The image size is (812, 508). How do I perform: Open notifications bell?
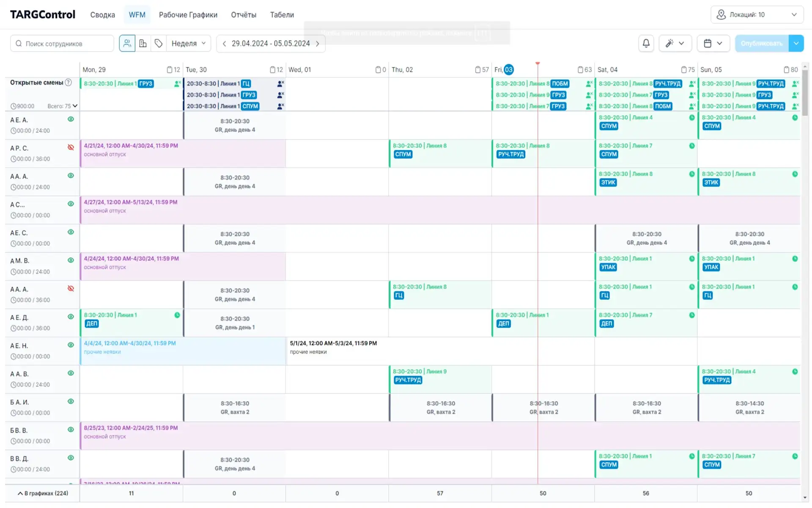pos(646,43)
